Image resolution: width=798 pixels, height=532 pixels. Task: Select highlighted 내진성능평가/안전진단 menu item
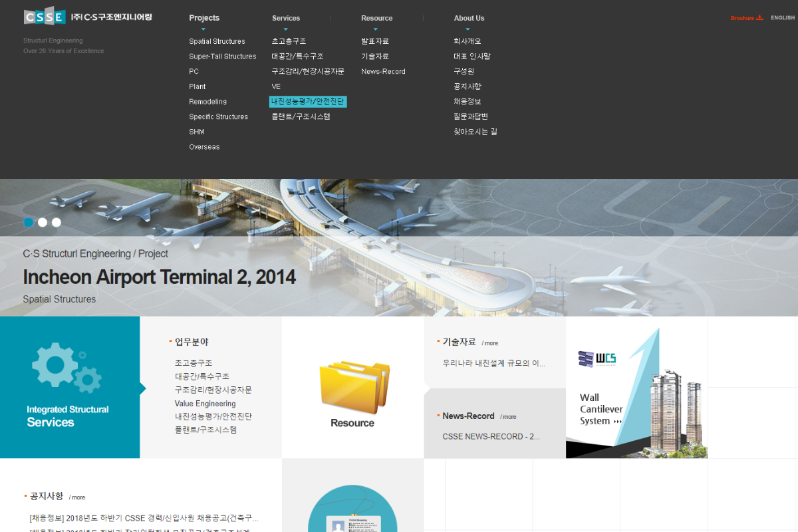click(308, 102)
